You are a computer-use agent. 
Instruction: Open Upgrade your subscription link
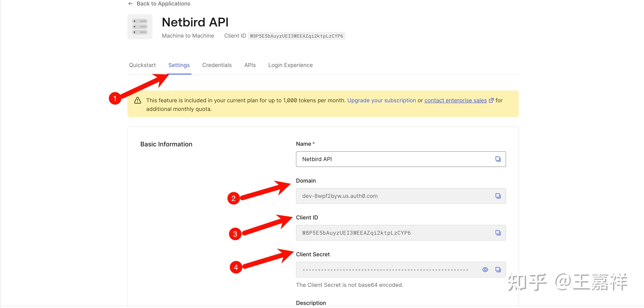[381, 100]
